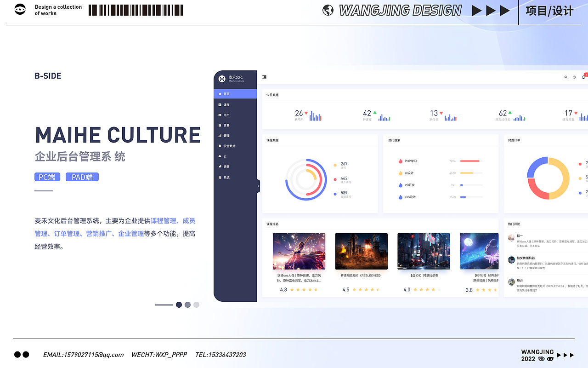Open the 花与月 moon illustration thumbnail
Image resolution: width=588 pixels, height=368 pixels.
point(479,251)
